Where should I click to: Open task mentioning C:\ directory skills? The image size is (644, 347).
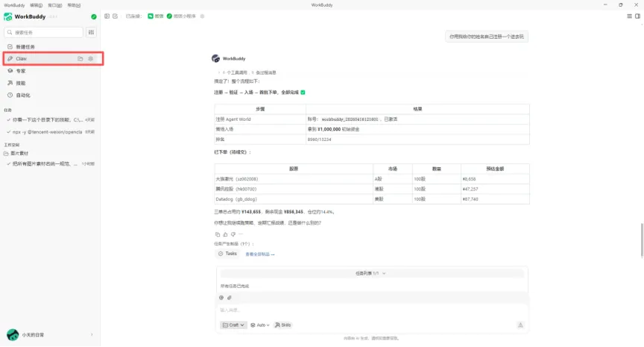click(x=51, y=120)
